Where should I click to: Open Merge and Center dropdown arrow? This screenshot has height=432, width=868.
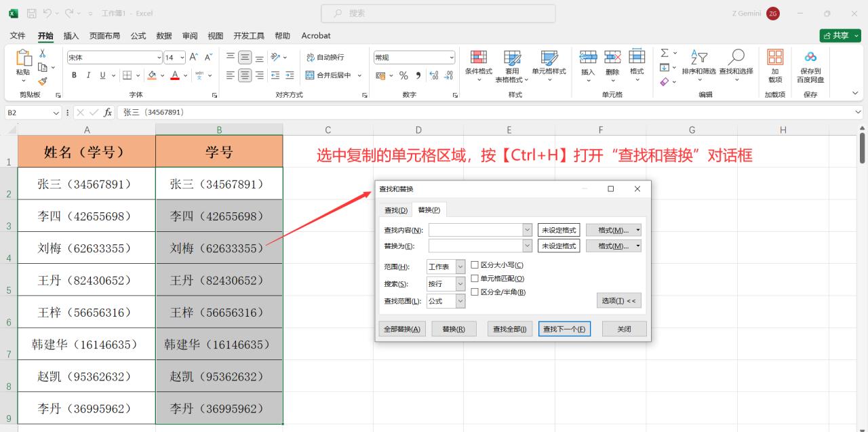359,75
